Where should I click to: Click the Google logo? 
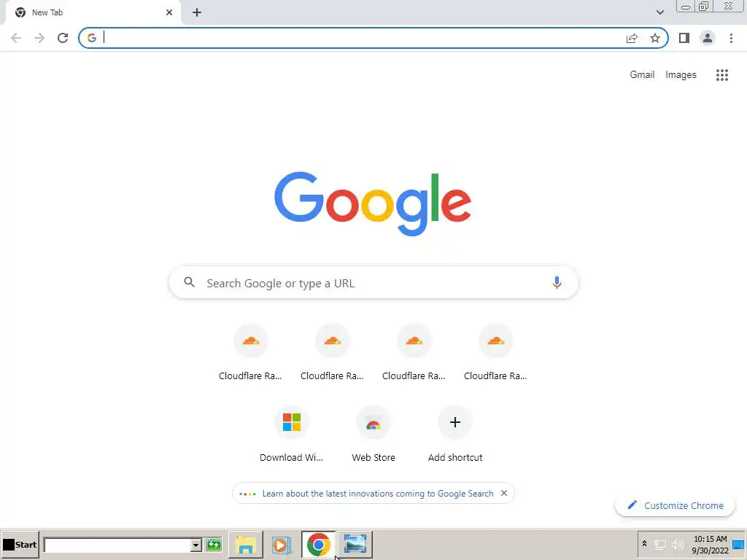(373, 203)
